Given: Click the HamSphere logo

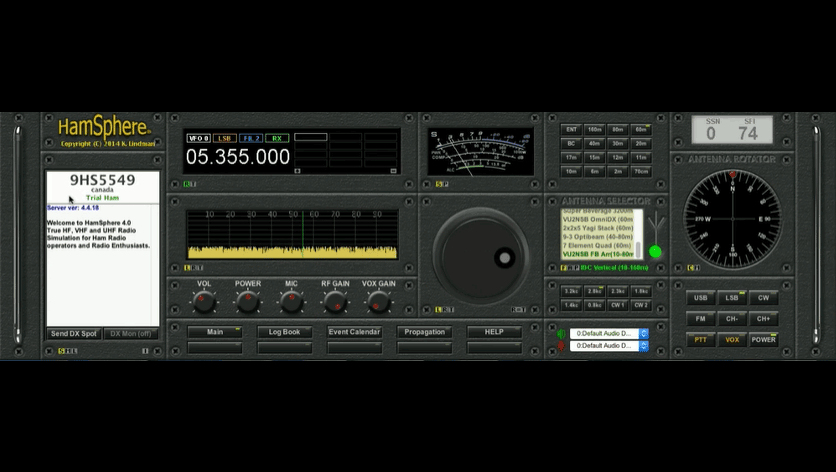Looking at the screenshot, I should click(x=104, y=127).
